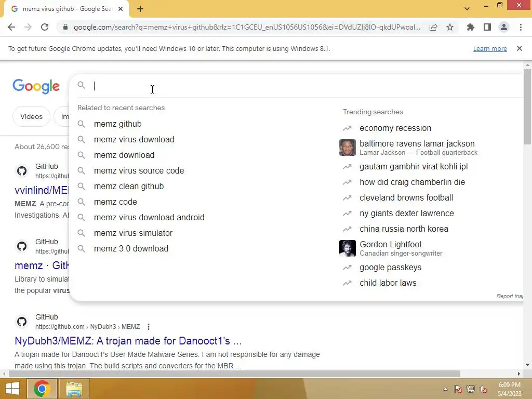The width and height of the screenshot is (532, 399).
Task: Open the Extensions puzzle icon
Action: (x=471, y=27)
